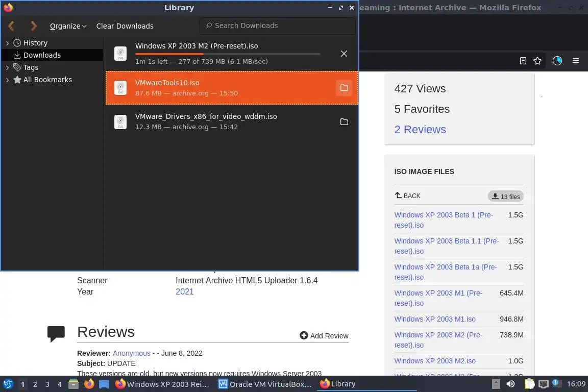The height and width of the screenshot is (392, 588).
Task: Open the Firefox downloads progress indicator
Action: [557, 61]
